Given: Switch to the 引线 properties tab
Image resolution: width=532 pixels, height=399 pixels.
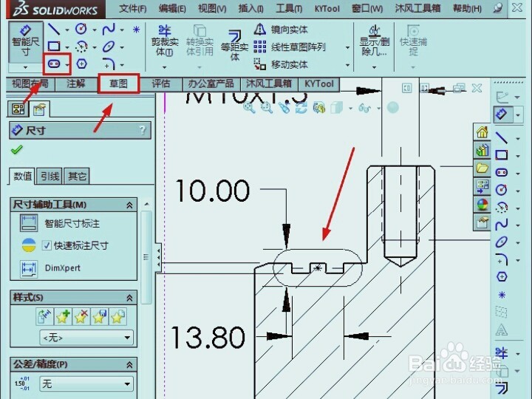Looking at the screenshot, I should (50, 176).
